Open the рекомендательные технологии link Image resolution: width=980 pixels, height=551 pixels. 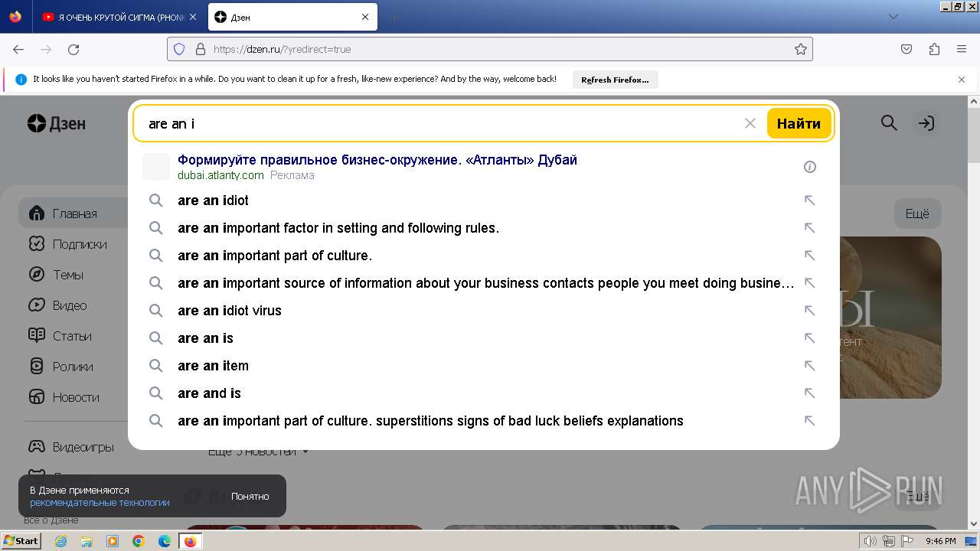pos(100,503)
